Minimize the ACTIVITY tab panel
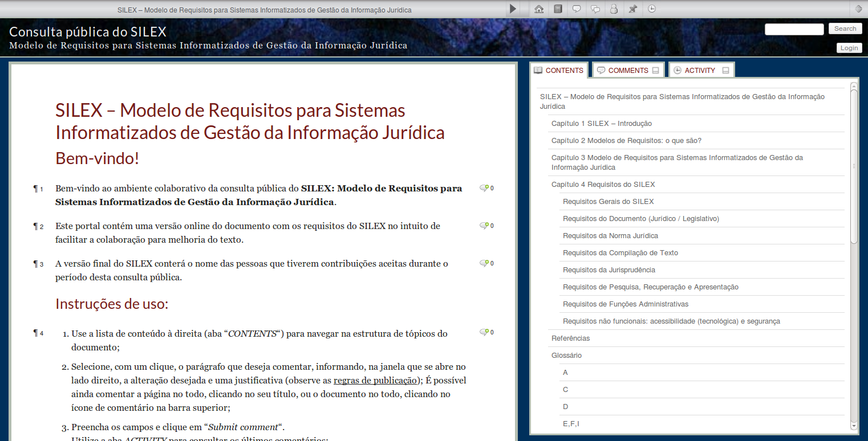 click(x=725, y=71)
